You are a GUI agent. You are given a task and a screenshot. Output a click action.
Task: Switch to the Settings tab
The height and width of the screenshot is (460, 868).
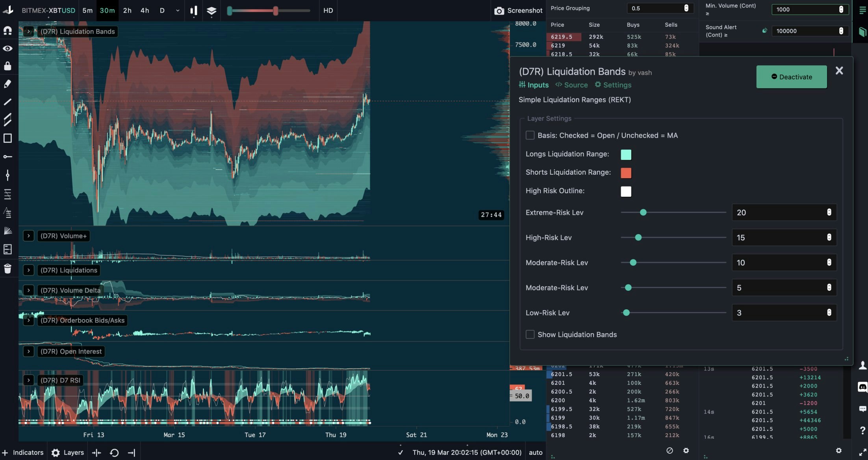[x=613, y=85]
